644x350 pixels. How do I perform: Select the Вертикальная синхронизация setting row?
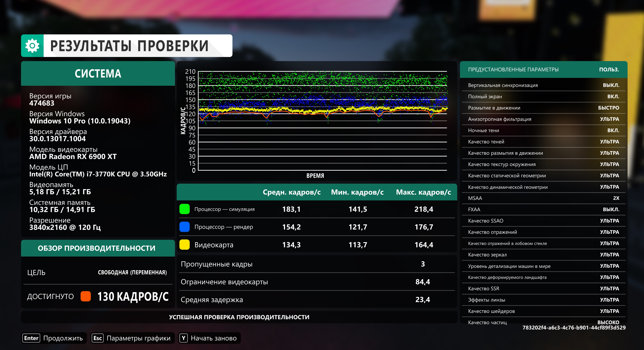pos(543,85)
